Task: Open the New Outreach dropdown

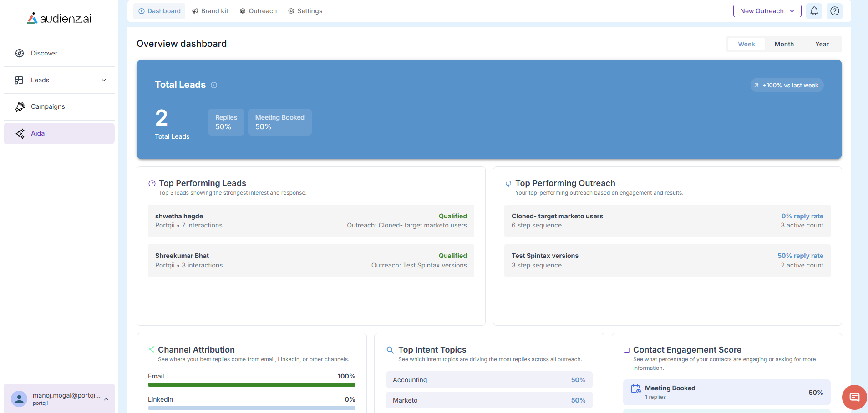Action: point(767,11)
